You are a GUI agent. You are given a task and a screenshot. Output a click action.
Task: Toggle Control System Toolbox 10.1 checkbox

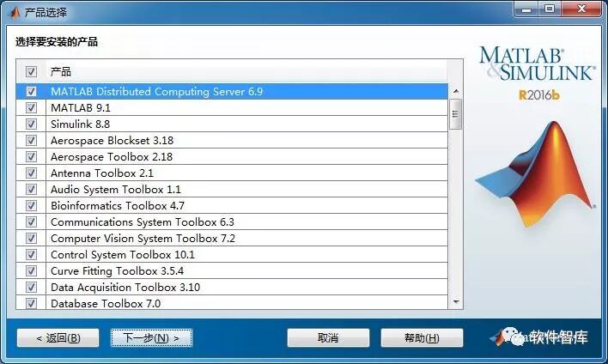pos(31,254)
